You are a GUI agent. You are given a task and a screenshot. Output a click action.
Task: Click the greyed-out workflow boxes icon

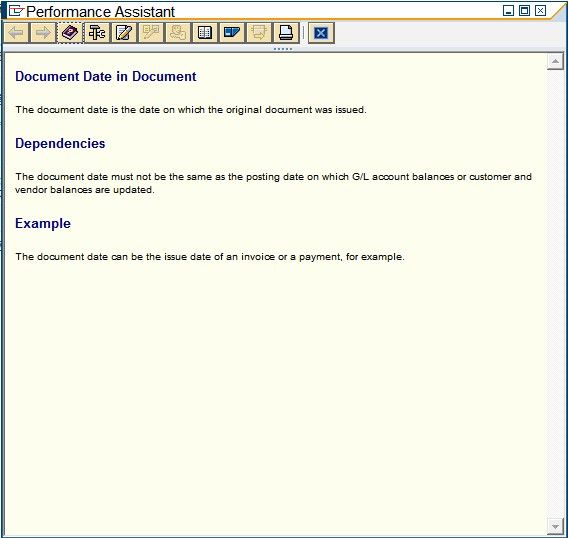(x=151, y=33)
